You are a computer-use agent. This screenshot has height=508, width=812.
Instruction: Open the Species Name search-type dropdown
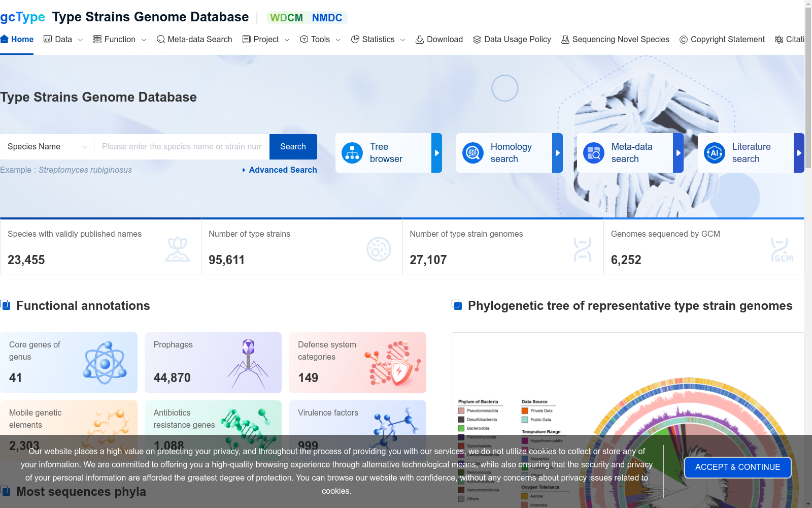coord(47,147)
